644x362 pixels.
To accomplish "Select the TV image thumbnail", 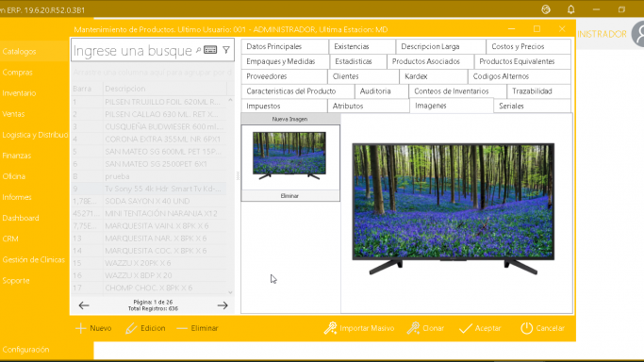I will (x=289, y=156).
